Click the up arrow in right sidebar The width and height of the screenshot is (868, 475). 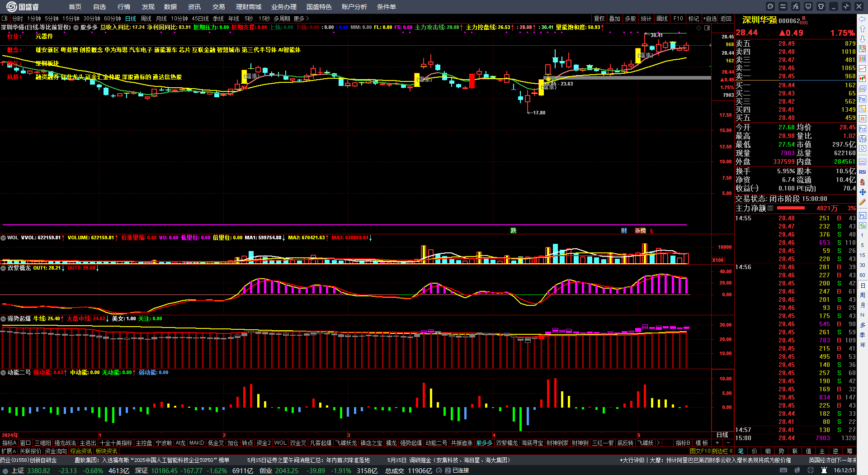863,29
